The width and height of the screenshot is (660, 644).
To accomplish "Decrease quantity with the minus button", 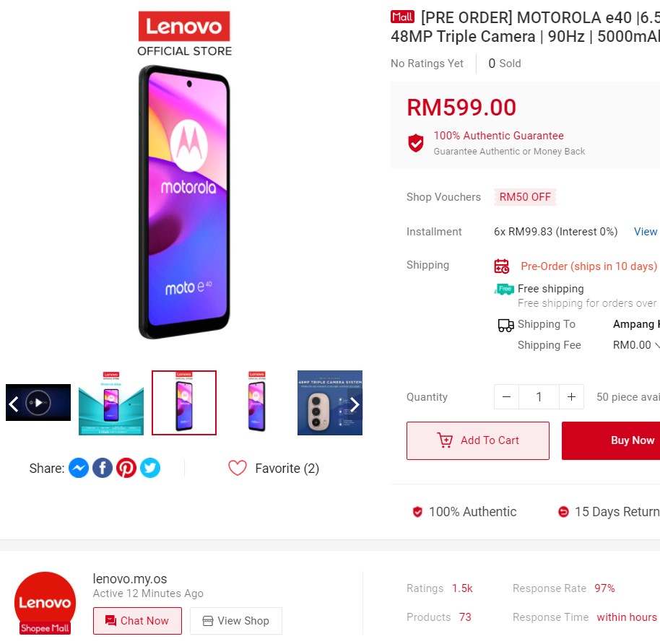I will (507, 397).
